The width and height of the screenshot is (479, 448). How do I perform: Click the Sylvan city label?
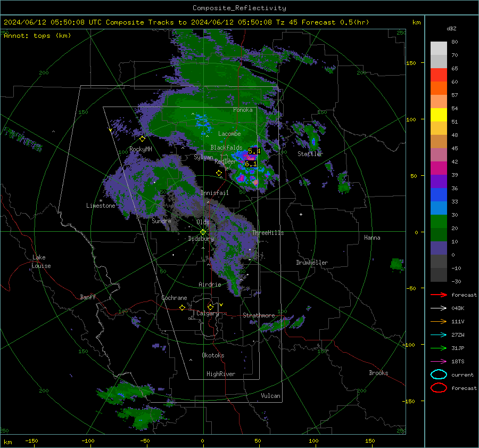[x=203, y=157]
